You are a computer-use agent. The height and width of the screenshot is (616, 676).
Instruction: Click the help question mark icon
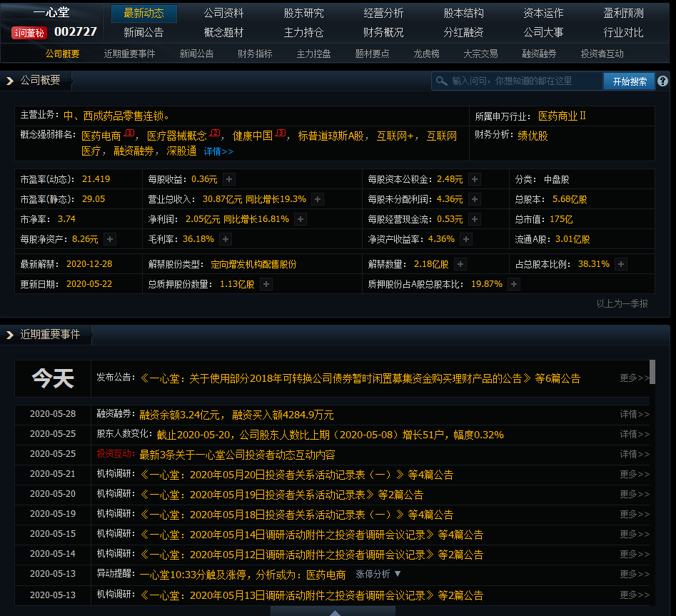(x=662, y=81)
